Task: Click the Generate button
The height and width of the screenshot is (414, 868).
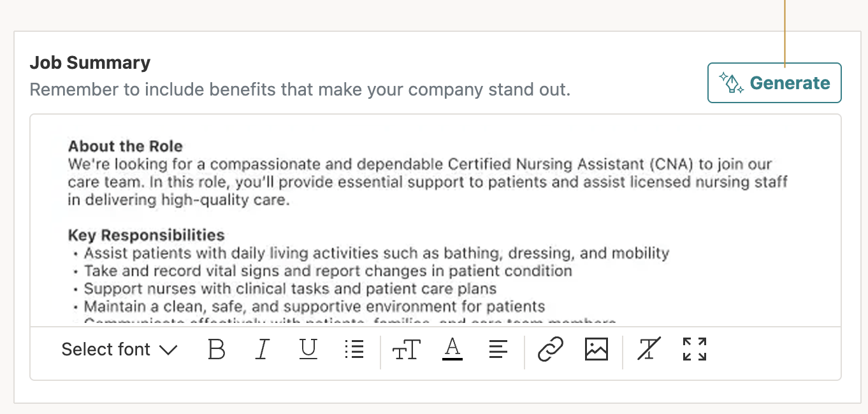Action: 774,83
